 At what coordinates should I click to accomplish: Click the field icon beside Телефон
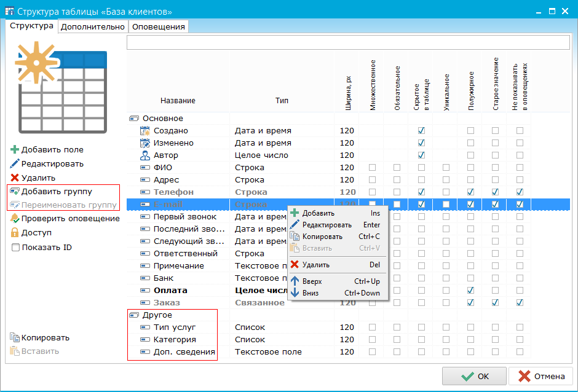[x=145, y=192]
